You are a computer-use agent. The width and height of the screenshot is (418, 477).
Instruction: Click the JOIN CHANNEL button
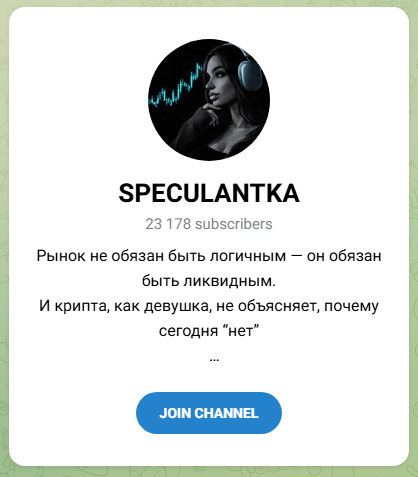click(x=209, y=413)
